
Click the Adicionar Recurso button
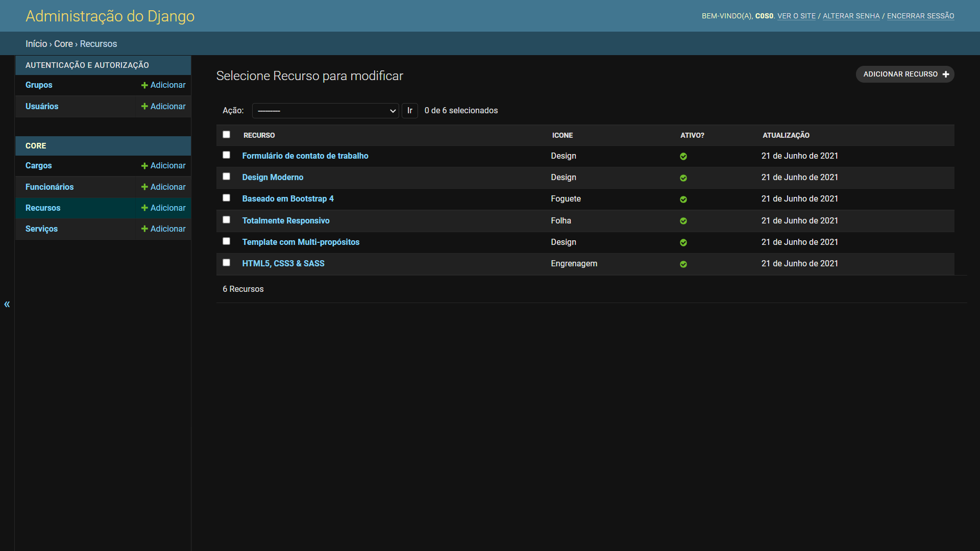905,74
